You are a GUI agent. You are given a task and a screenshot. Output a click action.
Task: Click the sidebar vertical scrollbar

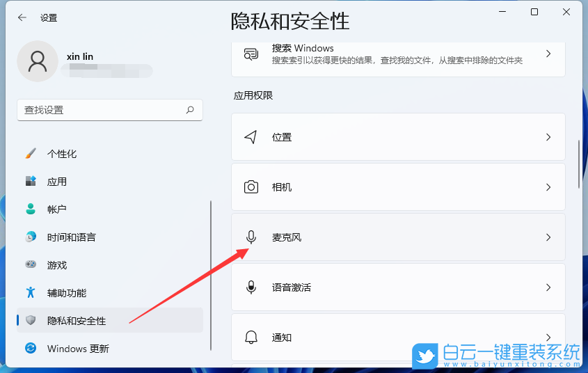[x=211, y=276]
